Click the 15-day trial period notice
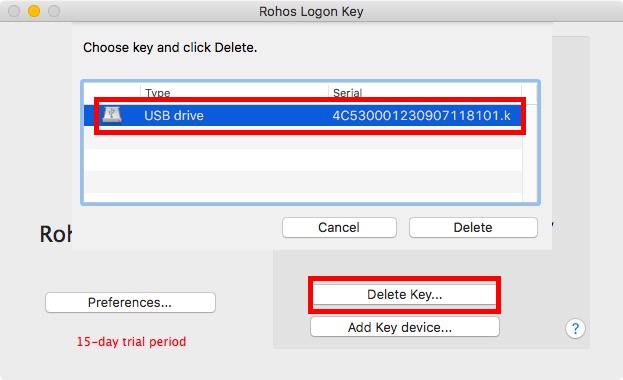Screen dimensions: 623x380 click(132, 341)
